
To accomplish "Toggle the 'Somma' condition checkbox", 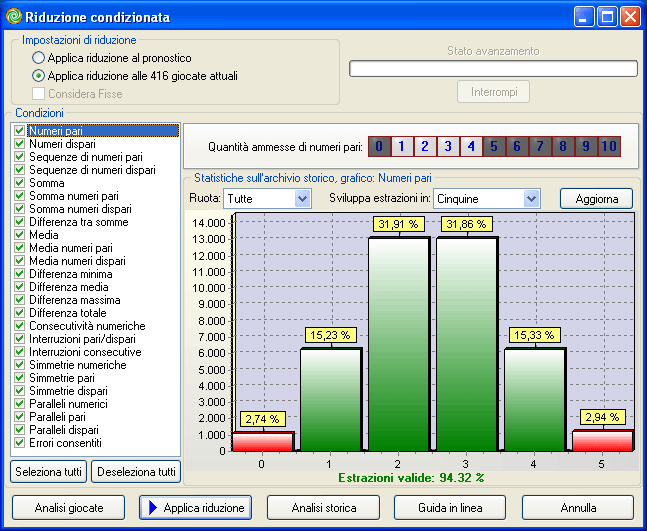I will (20, 183).
